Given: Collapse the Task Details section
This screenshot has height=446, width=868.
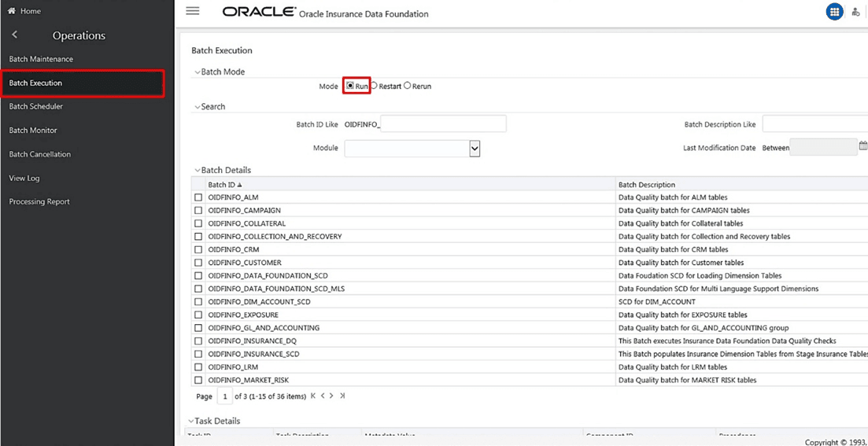Looking at the screenshot, I should [191, 421].
